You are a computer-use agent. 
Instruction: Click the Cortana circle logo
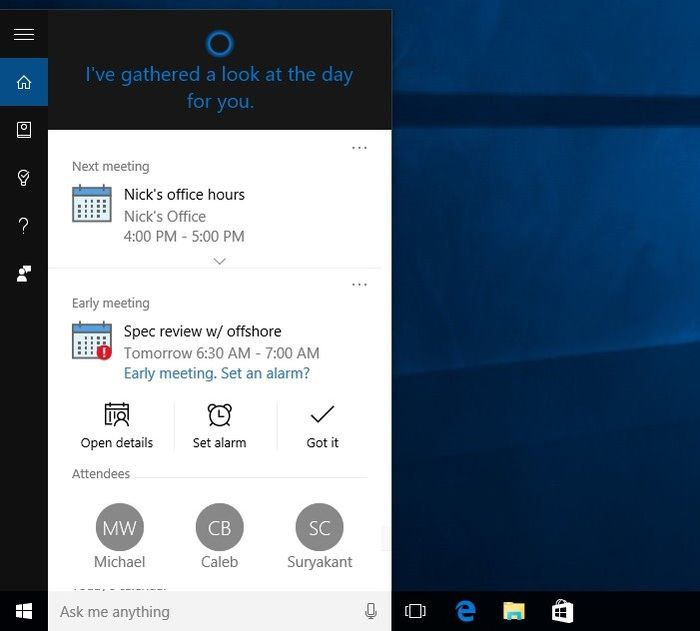tap(220, 43)
